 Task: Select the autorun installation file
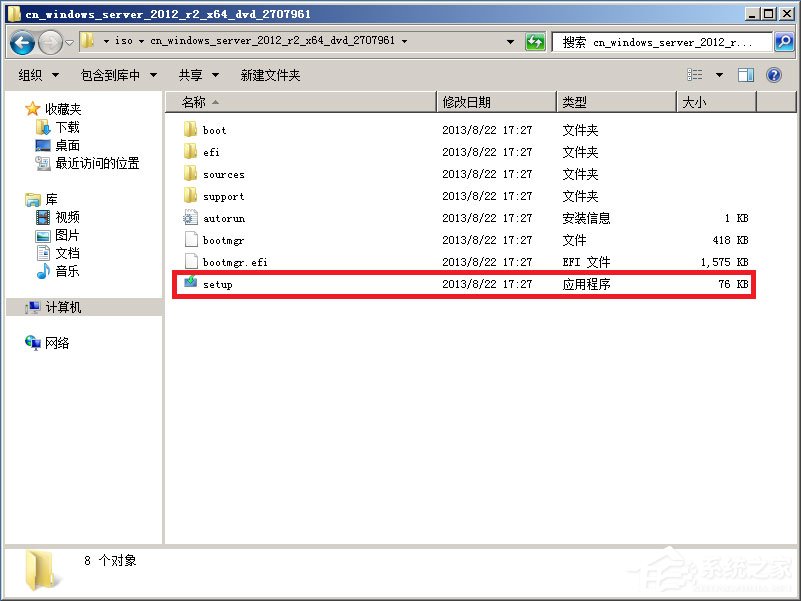pyautogui.click(x=222, y=218)
